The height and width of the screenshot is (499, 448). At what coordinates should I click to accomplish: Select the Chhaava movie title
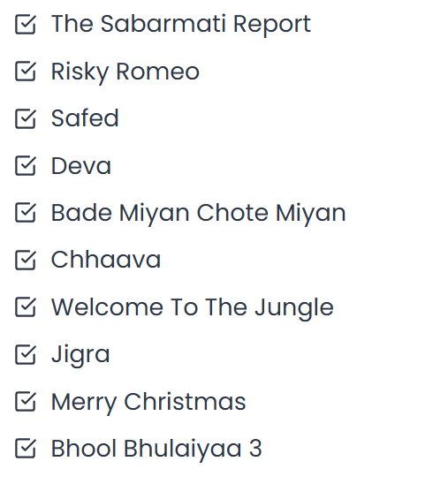(106, 260)
